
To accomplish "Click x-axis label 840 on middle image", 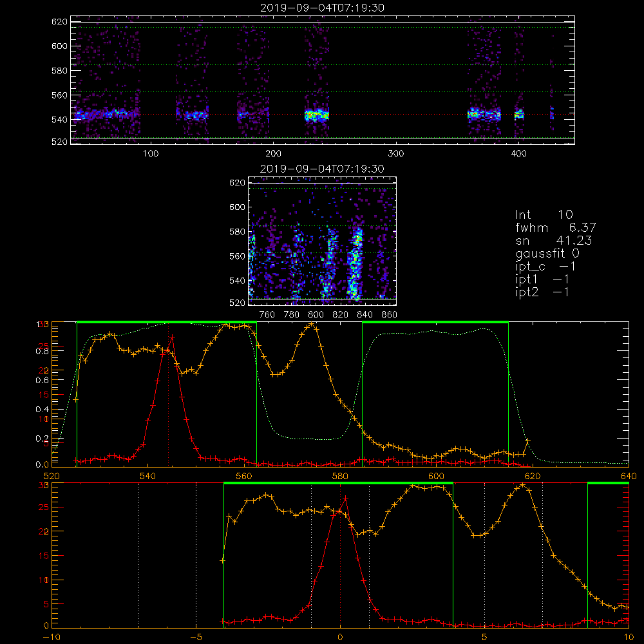I will [365, 315].
